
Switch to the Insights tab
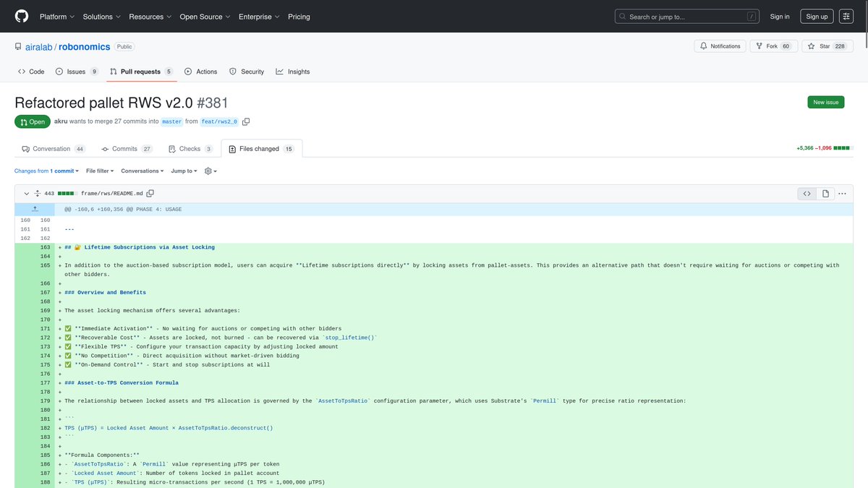coord(293,72)
